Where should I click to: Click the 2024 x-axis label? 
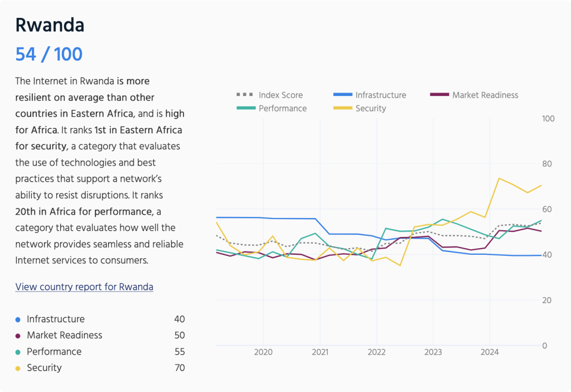[490, 352]
